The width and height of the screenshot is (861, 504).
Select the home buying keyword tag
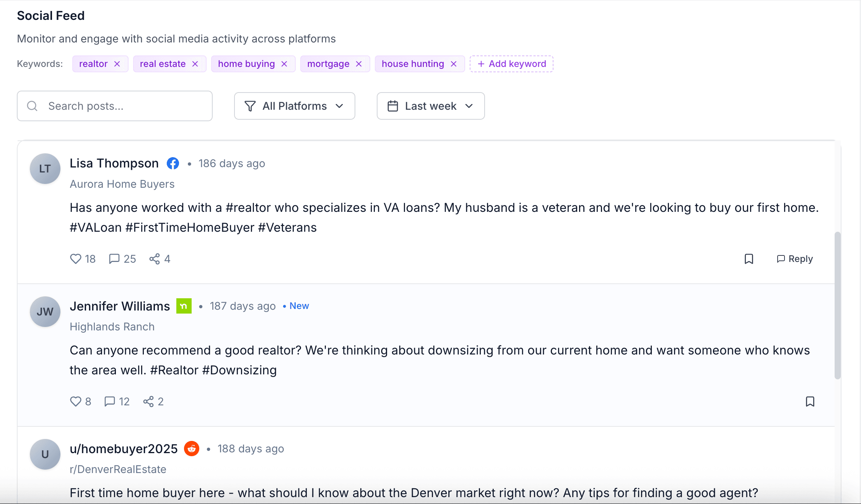246,64
